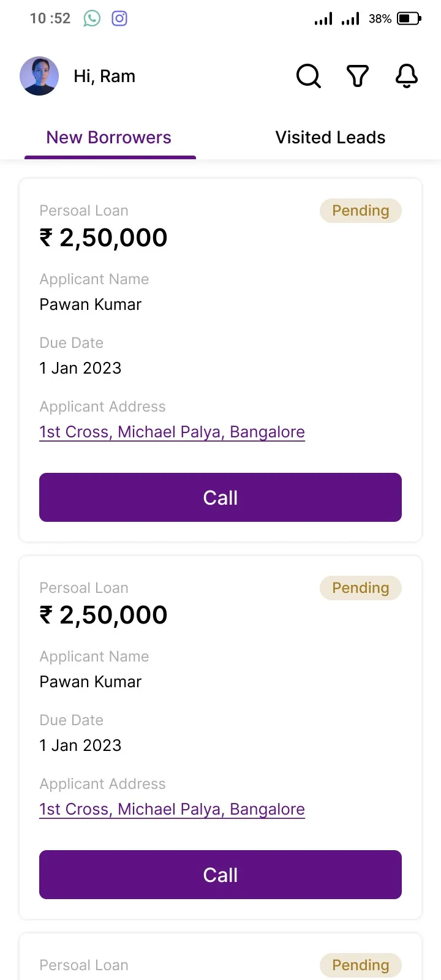Image resolution: width=441 pixels, height=980 pixels.
Task: Tap the Hi, Ram greeting text
Action: [x=105, y=76]
